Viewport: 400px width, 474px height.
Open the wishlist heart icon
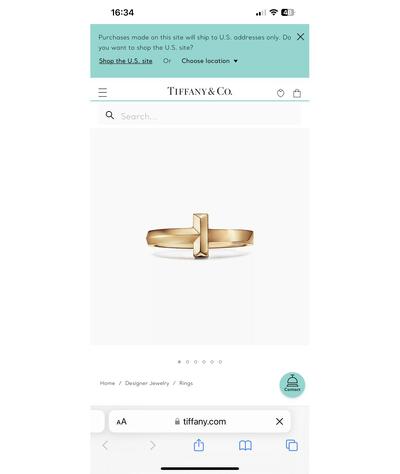(x=281, y=93)
